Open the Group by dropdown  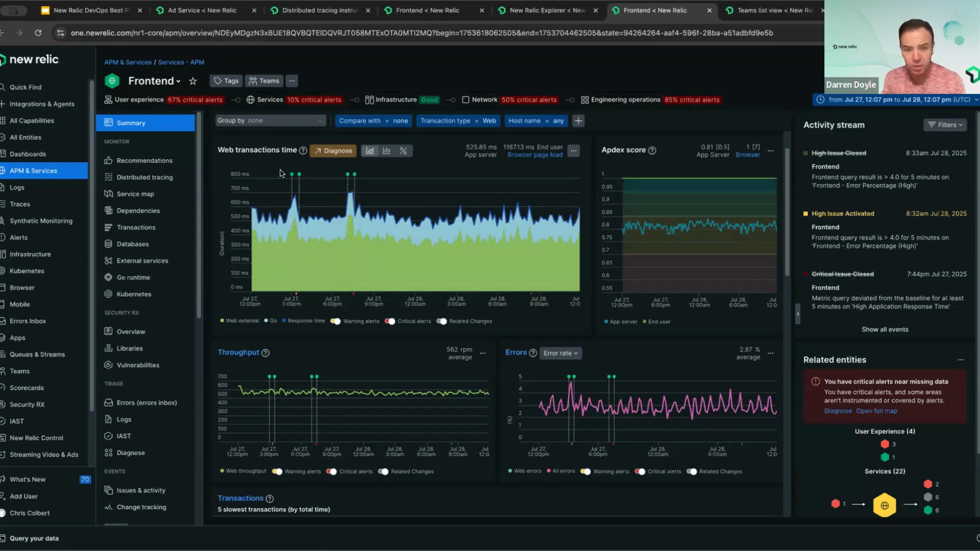coord(270,121)
